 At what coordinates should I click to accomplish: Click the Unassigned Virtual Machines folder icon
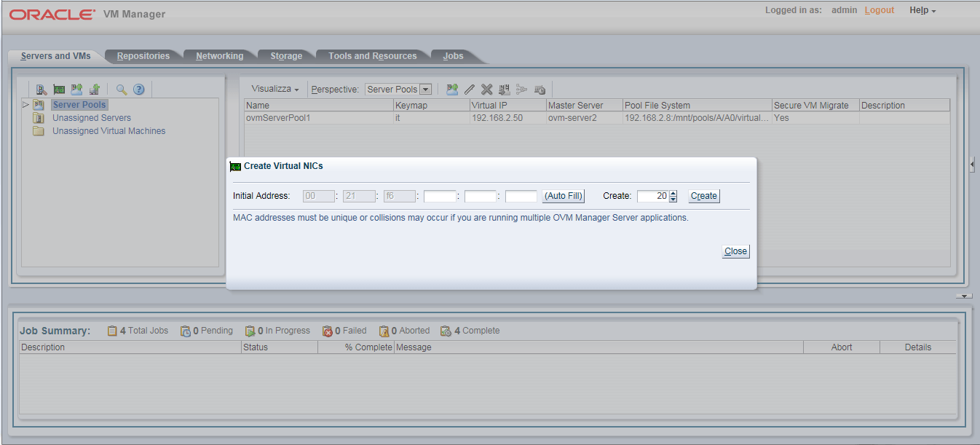click(39, 131)
